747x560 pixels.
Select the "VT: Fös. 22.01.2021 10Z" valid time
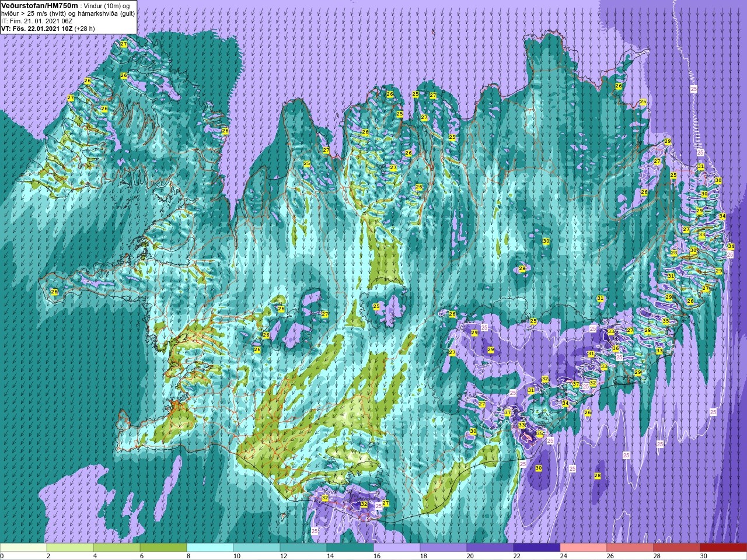coord(37,28)
